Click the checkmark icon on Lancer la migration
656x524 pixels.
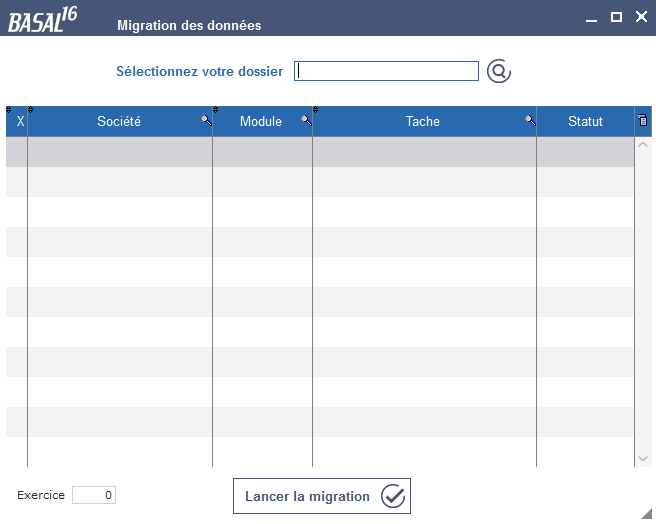393,496
